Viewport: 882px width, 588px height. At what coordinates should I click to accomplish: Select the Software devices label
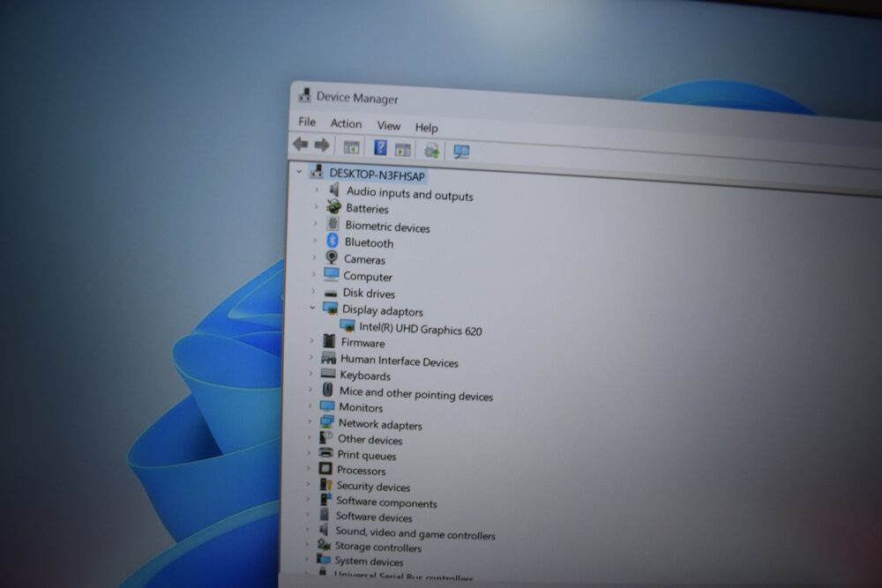373,517
